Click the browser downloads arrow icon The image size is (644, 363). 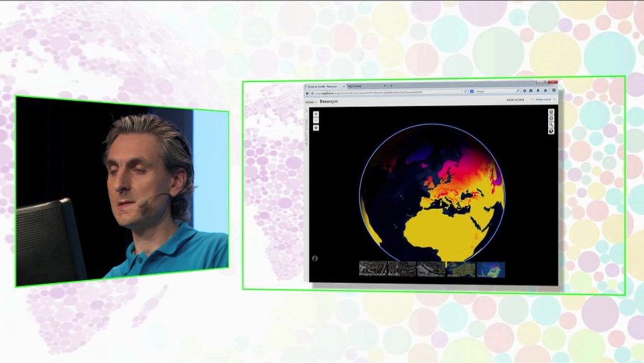[538, 91]
